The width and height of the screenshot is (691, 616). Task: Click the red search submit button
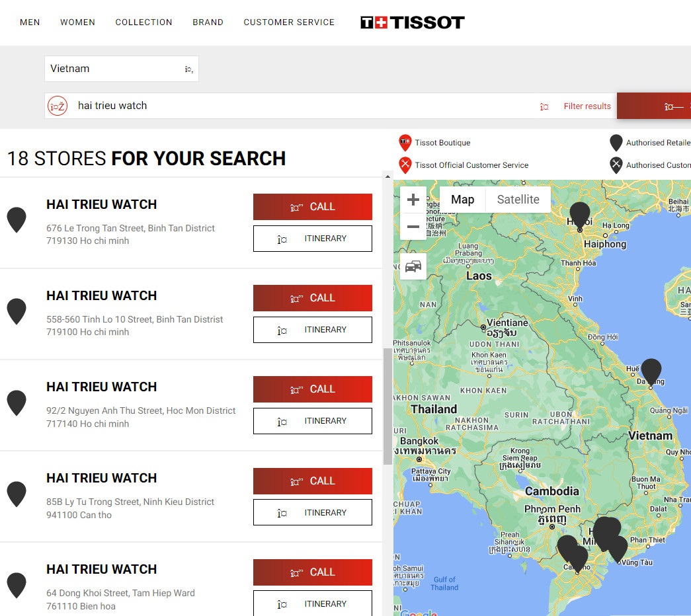click(x=654, y=106)
